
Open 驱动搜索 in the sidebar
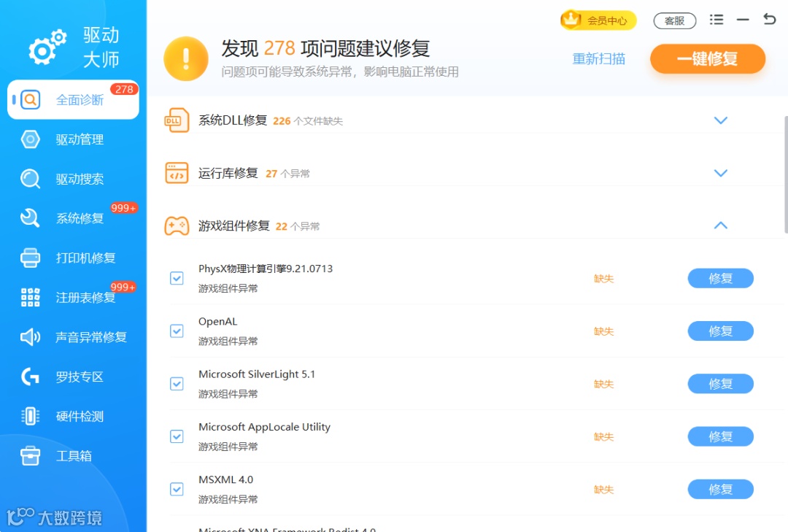pos(74,179)
